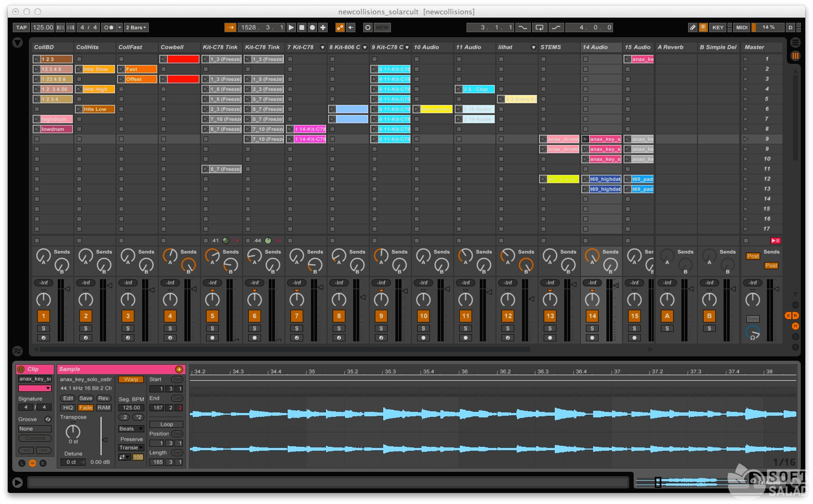Open the Groove None chooser

click(34, 429)
